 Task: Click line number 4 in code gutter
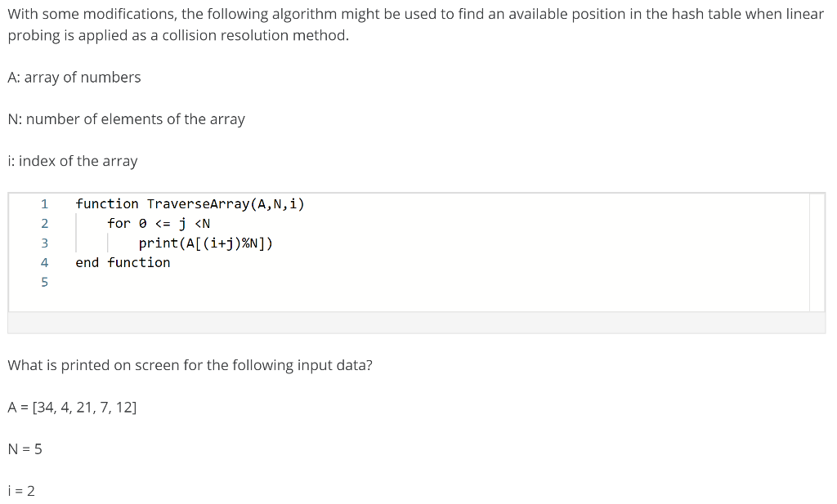point(44,263)
